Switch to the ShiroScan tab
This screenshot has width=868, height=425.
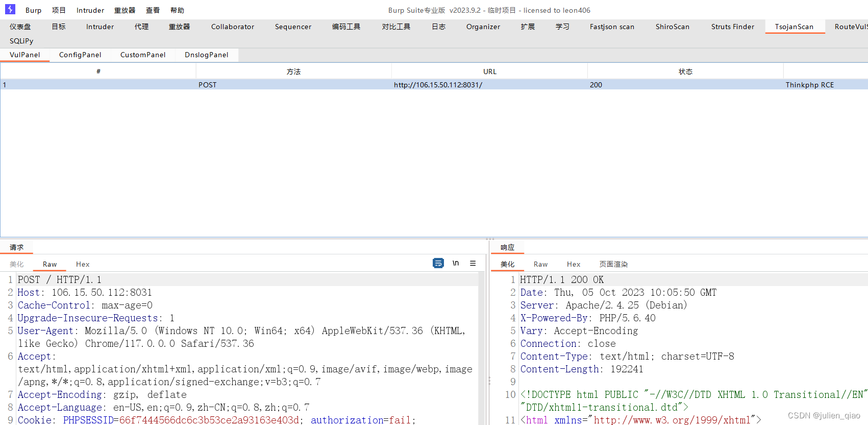(x=673, y=27)
